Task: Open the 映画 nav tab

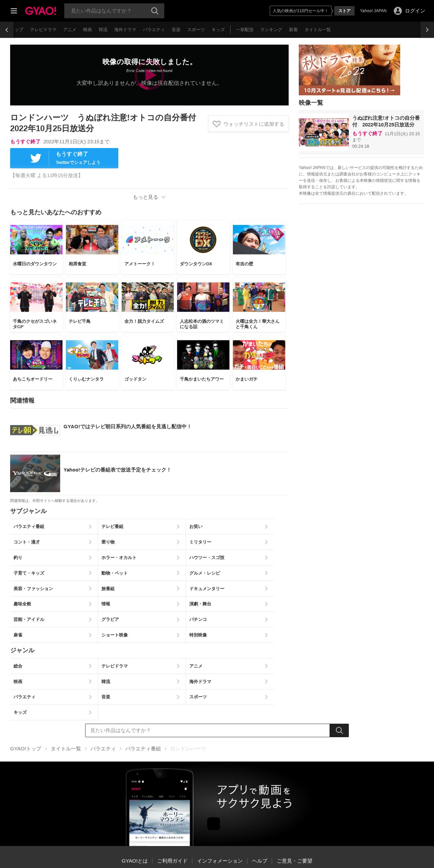Action: click(88, 30)
